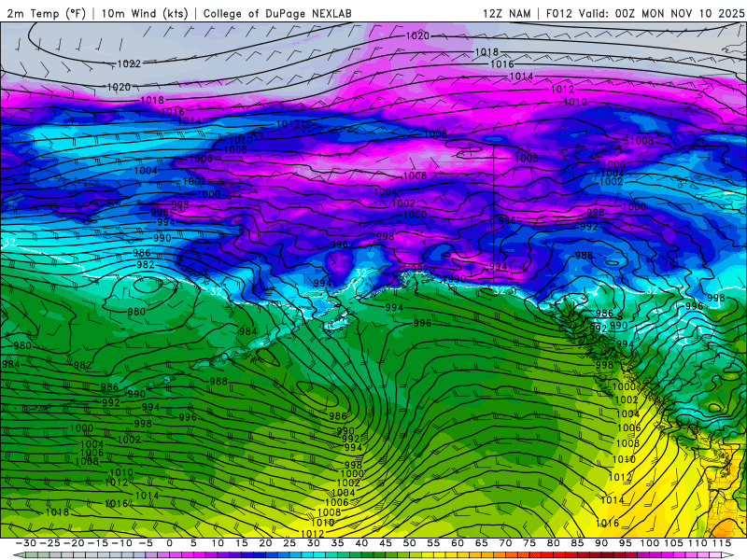Click the -15 label on the color scale
747x560 pixels.
point(98,543)
